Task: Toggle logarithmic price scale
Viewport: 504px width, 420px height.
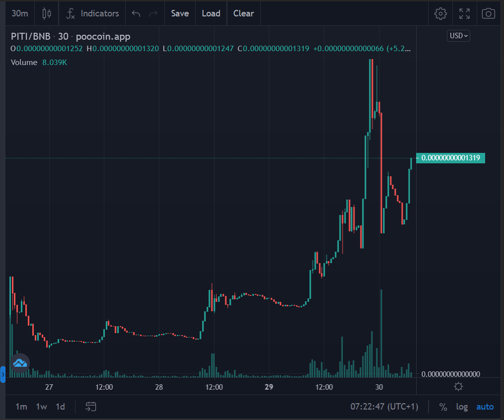Action: [462, 407]
